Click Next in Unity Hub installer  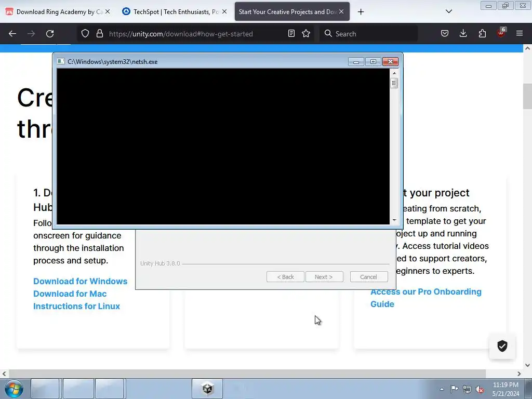324,277
